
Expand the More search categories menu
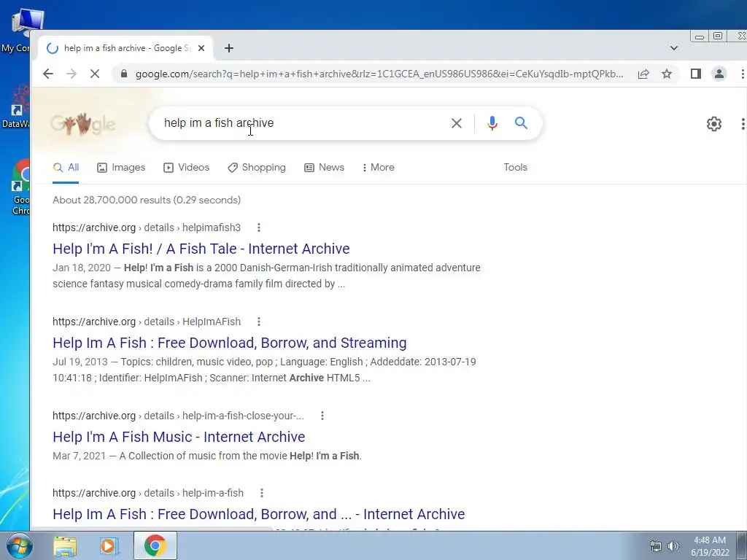pos(379,168)
